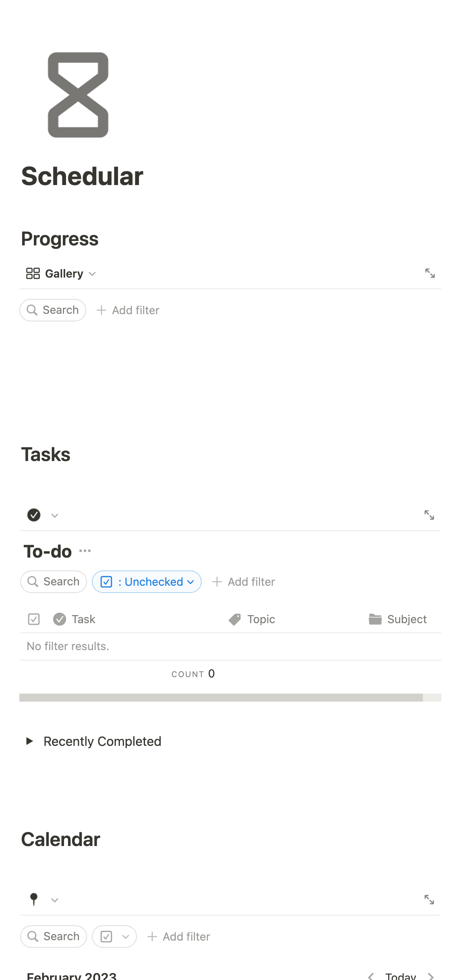Click the pin view icon under Calendar
453x980 pixels.
(34, 899)
